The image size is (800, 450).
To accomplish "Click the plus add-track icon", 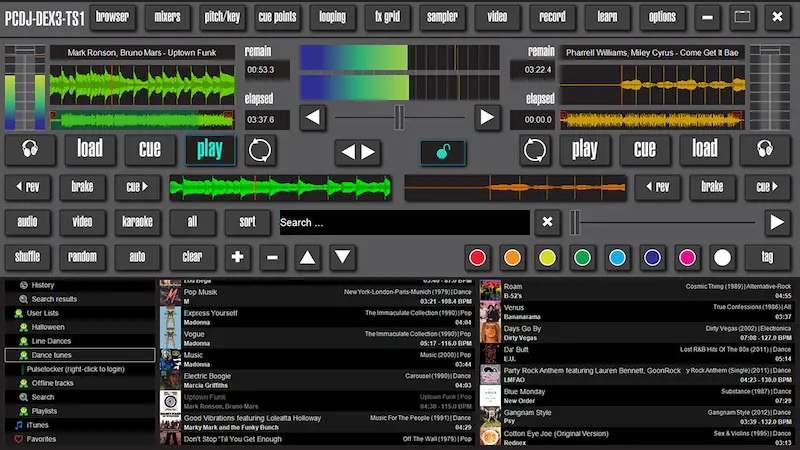I will click(x=237, y=257).
